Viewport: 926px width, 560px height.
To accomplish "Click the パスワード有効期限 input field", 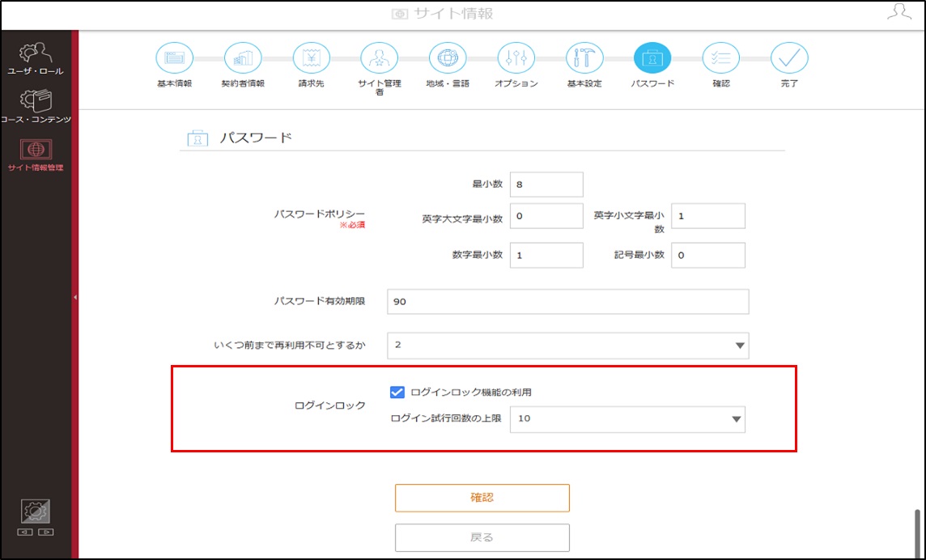I will (568, 302).
